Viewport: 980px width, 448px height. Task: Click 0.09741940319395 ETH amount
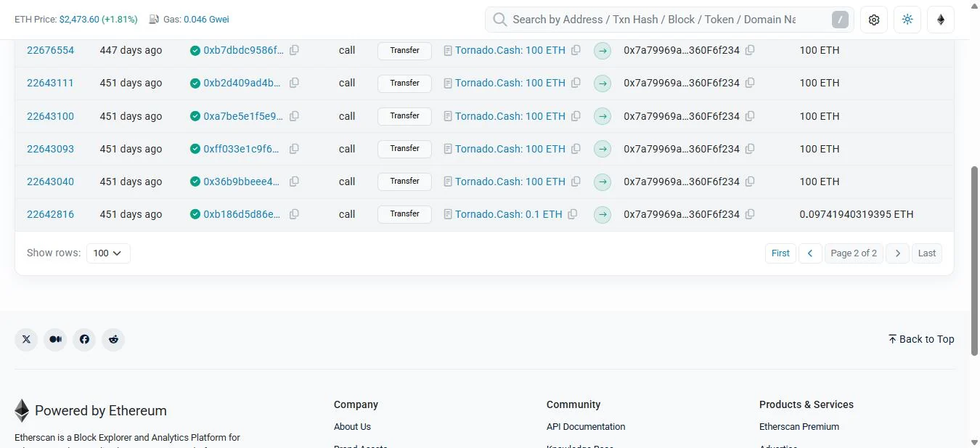coord(857,214)
